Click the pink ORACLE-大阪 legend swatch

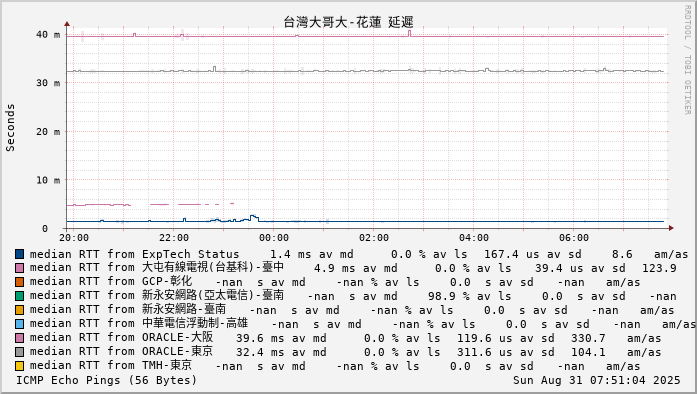pos(19,338)
